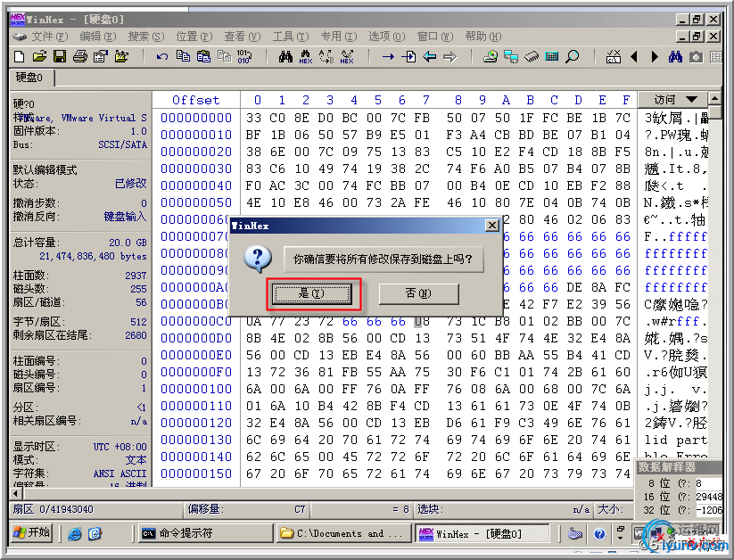This screenshot has height=560, width=734.
Task: Click the black left triangle toolbar icon
Action: [634, 57]
